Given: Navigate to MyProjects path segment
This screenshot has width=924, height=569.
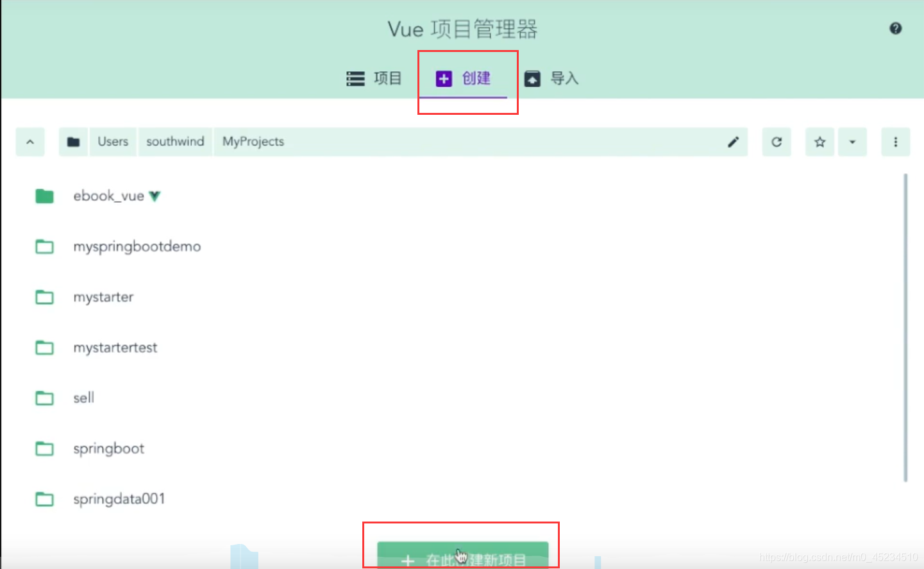Looking at the screenshot, I should coord(253,142).
